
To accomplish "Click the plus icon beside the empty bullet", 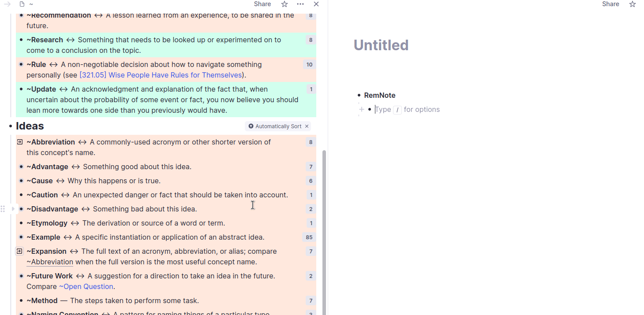I will 362,109.
